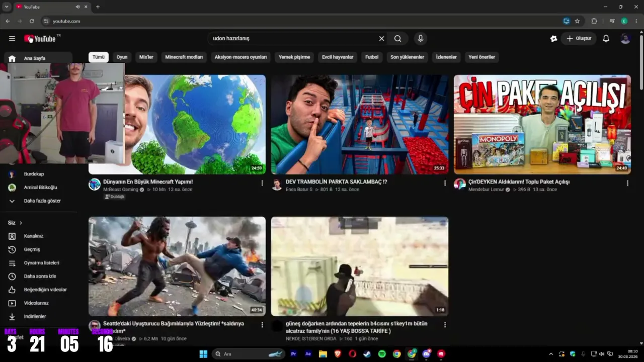Open options for DEV TRAMBOLİN PARKTA video
Image resolution: width=644 pixels, height=362 pixels.
pos(445,184)
